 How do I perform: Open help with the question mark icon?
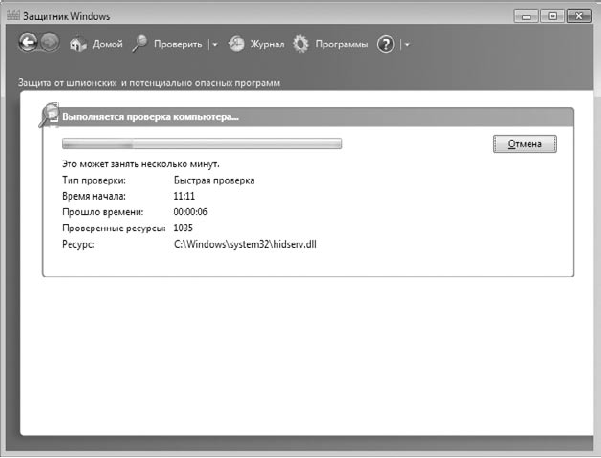tap(386, 44)
